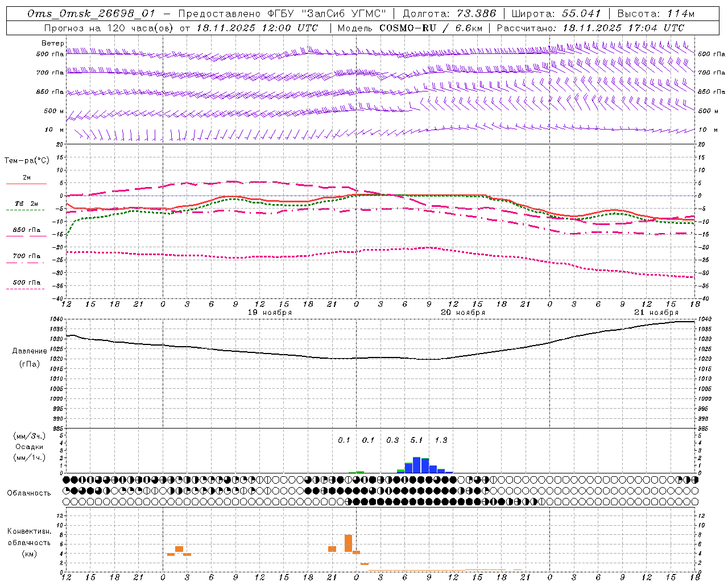
Task: Select the left 500 м wind level label
Action: pyautogui.click(x=54, y=111)
